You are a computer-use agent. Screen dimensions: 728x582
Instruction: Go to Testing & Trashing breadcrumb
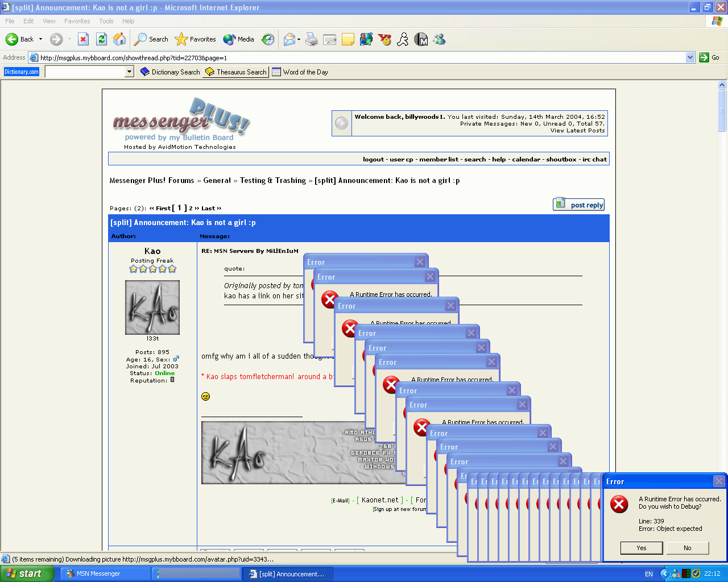tap(273, 181)
